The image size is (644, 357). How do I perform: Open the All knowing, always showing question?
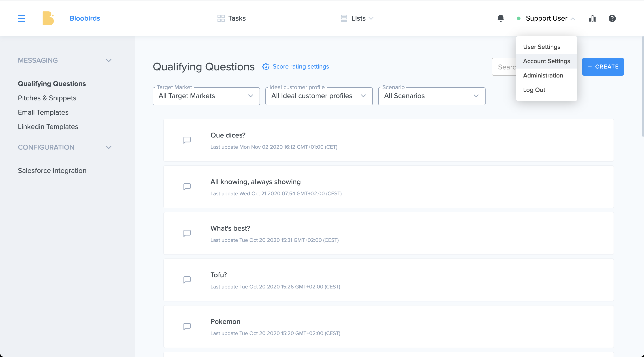coord(388,187)
